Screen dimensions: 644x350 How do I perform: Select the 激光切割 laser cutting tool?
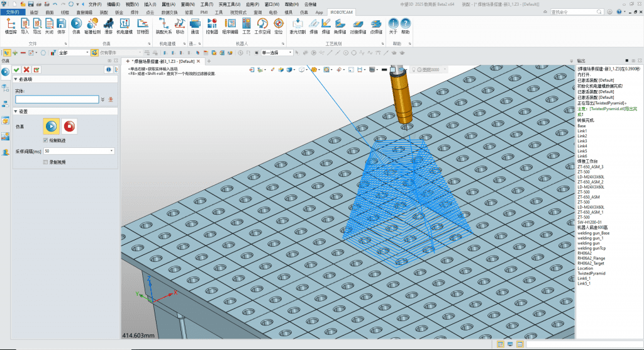[x=297, y=26]
